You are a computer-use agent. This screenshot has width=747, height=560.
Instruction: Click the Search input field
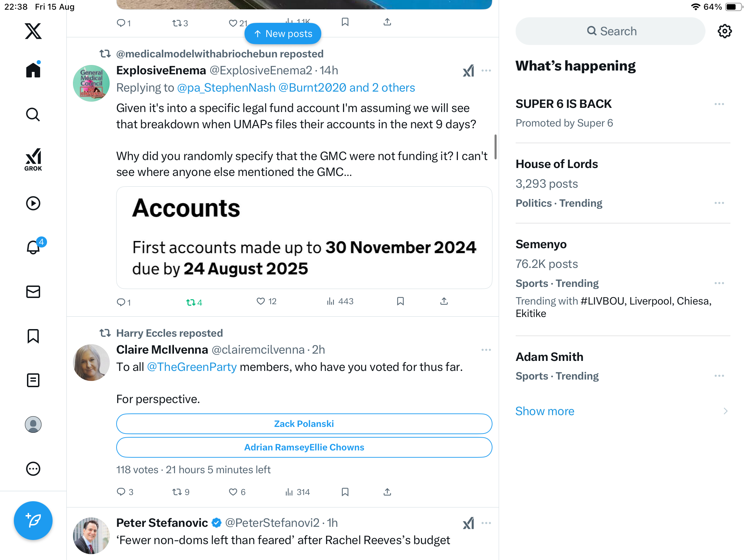coord(610,31)
